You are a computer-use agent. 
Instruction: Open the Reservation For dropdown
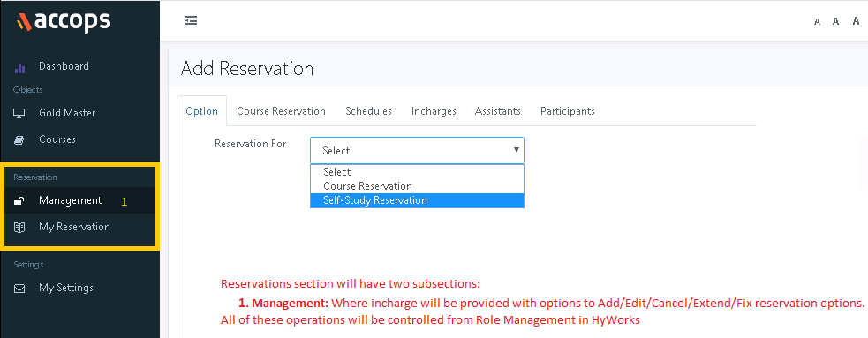[x=417, y=151]
